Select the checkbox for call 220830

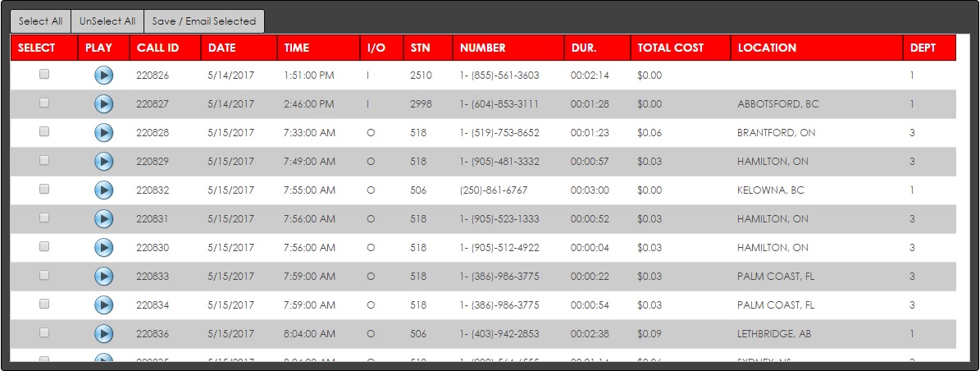(44, 246)
